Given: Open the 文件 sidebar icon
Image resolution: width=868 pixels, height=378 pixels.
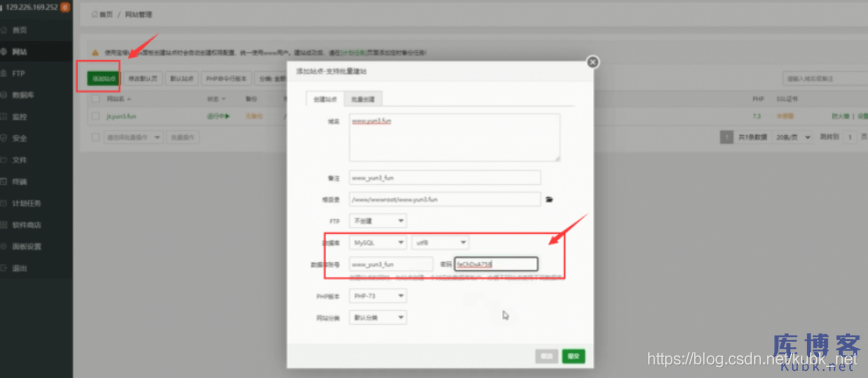Looking at the screenshot, I should [x=4, y=160].
